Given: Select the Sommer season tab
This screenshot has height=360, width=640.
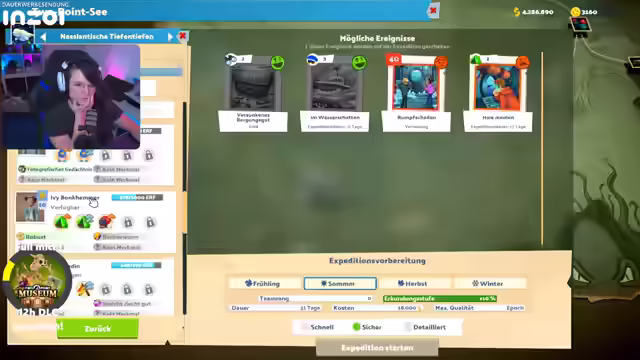Looking at the screenshot, I should [340, 283].
